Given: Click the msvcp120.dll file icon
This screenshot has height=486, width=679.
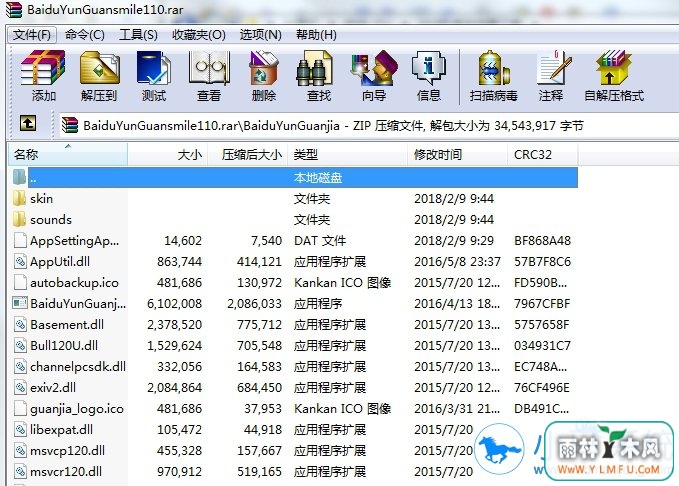Looking at the screenshot, I should pyautogui.click(x=20, y=450).
